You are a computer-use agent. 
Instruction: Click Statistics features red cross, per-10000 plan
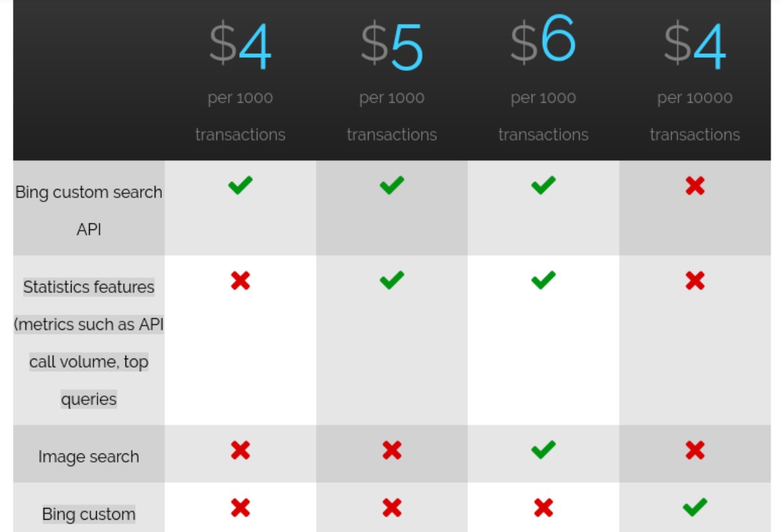(x=695, y=281)
